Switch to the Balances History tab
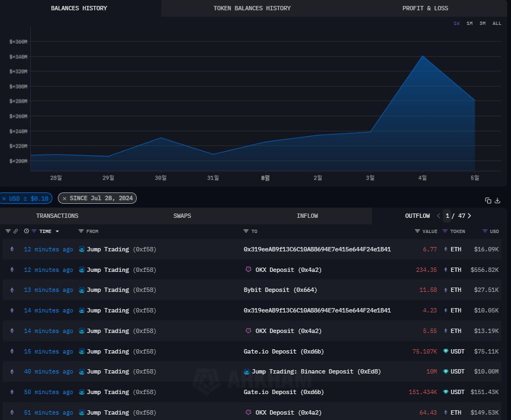Viewport: 511px width, 420px height. pos(79,8)
